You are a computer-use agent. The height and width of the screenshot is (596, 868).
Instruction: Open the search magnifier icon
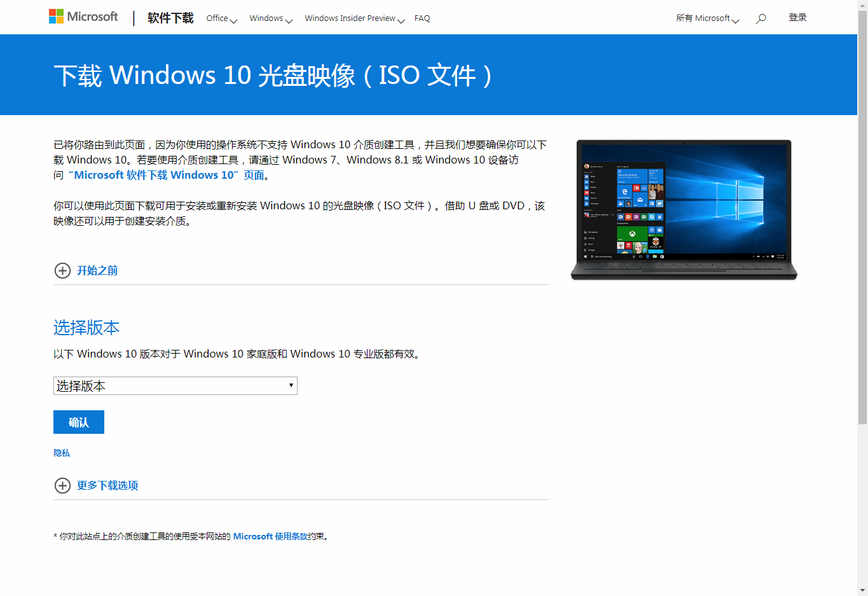tap(761, 18)
